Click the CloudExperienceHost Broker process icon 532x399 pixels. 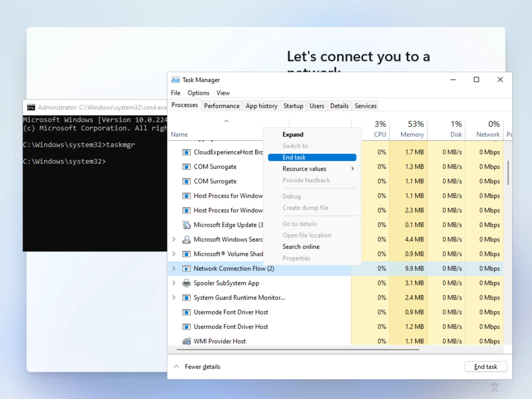186,152
